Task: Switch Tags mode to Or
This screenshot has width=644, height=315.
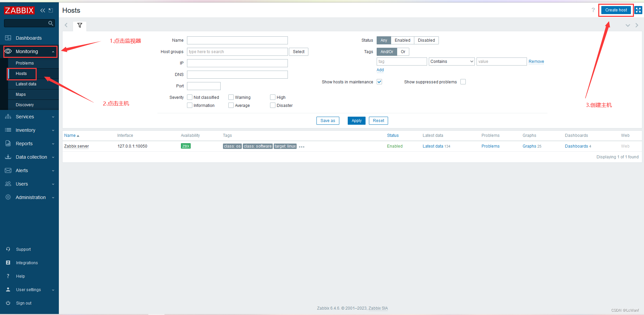Action: click(403, 52)
